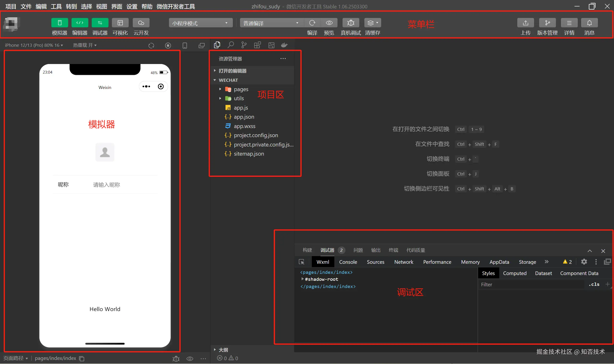Click the compile (编译) refresh icon
Screen dimensions: 614x364
point(312,23)
